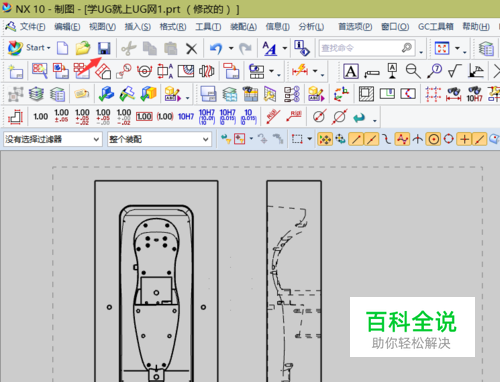500x382 pixels.
Task: Open the 格式(R) menu
Action: [173, 26]
